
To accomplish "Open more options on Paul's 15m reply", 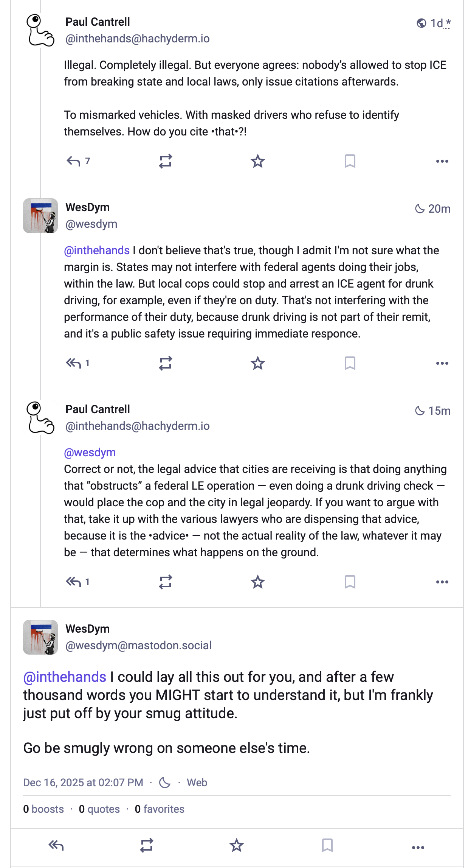I will tap(442, 582).
